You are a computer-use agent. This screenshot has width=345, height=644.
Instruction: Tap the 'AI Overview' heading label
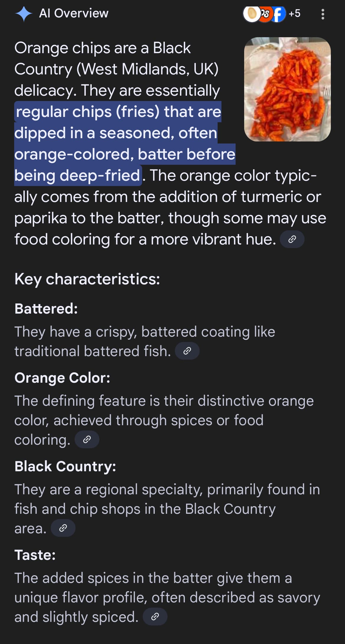[x=74, y=14]
